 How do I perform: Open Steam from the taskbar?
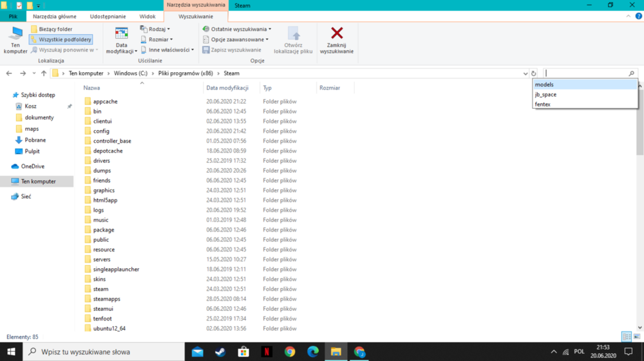pos(220,352)
